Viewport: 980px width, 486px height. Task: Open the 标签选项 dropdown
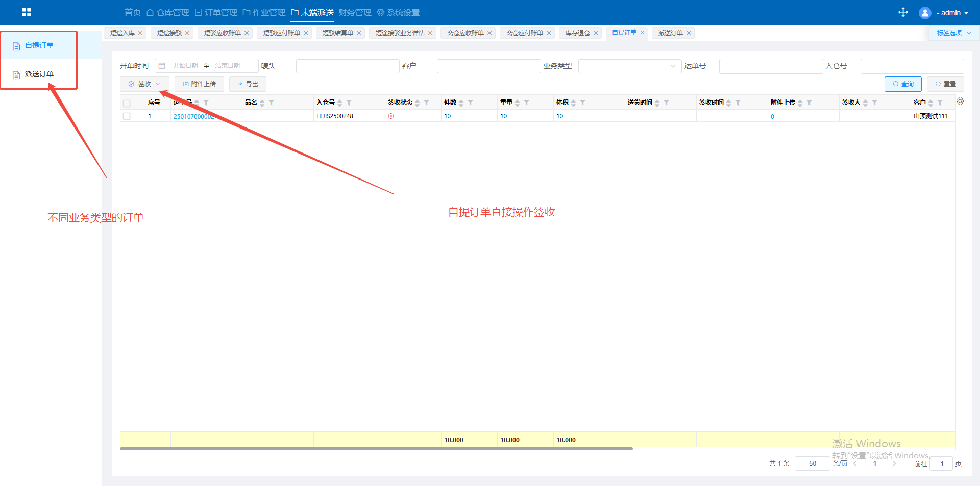click(953, 33)
